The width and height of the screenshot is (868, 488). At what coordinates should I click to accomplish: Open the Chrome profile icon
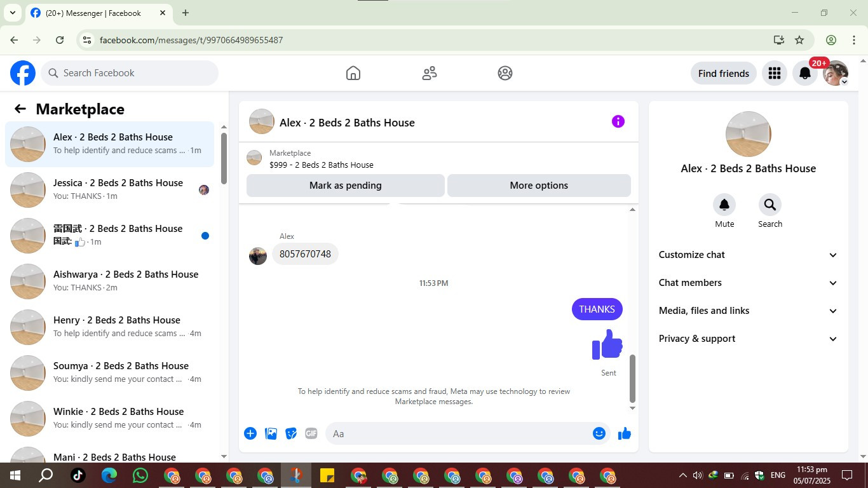click(x=831, y=40)
